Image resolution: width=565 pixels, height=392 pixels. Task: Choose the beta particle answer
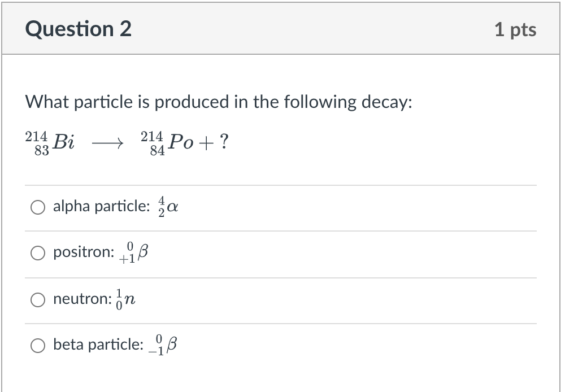pyautogui.click(x=37, y=345)
